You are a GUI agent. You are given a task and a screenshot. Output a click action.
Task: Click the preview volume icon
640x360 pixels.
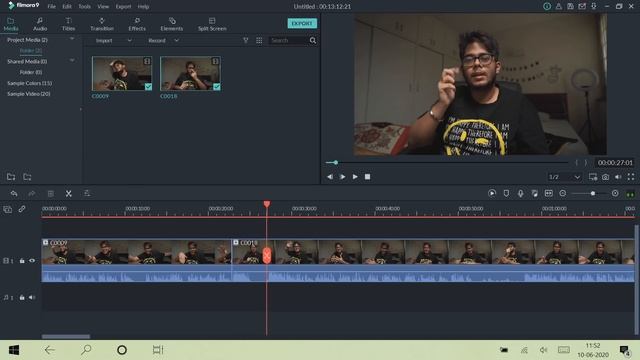[618, 177]
